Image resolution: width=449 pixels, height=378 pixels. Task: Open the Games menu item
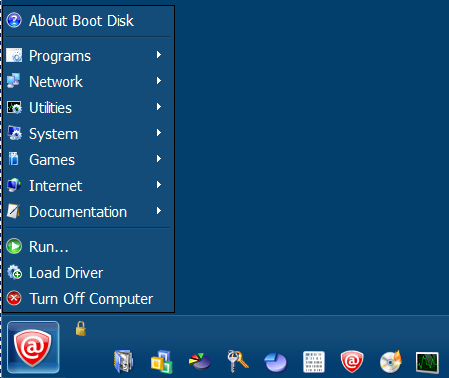pos(88,159)
